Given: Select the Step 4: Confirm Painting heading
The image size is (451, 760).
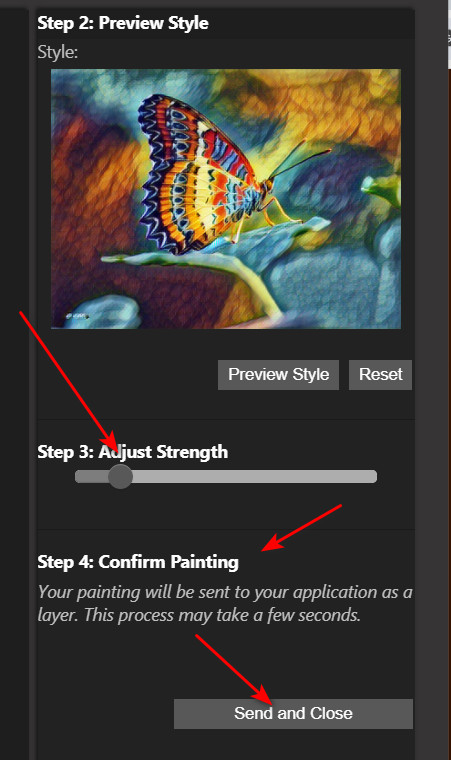Looking at the screenshot, I should pos(138,562).
